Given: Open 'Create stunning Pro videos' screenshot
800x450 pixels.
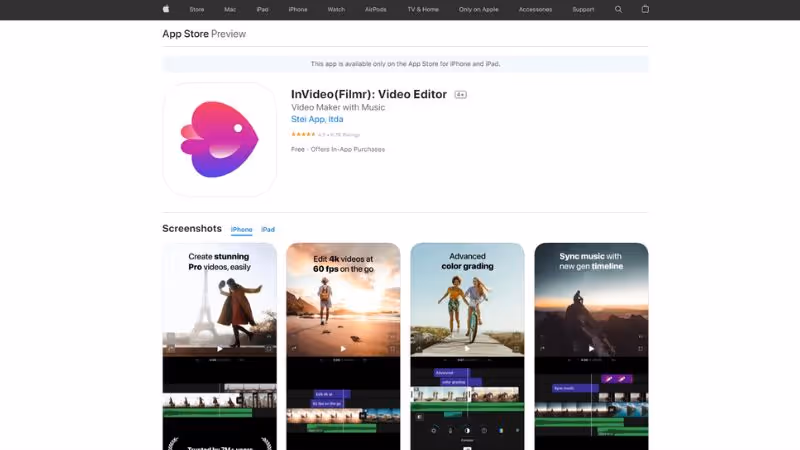Looking at the screenshot, I should [x=219, y=346].
